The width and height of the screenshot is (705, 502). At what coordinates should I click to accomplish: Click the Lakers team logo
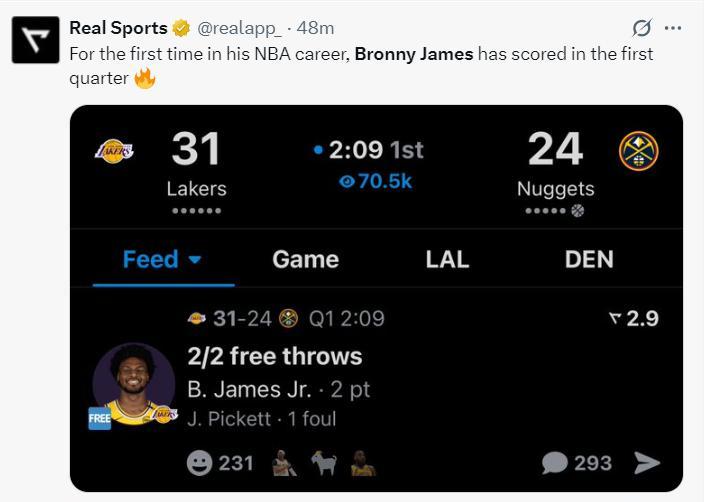[114, 151]
